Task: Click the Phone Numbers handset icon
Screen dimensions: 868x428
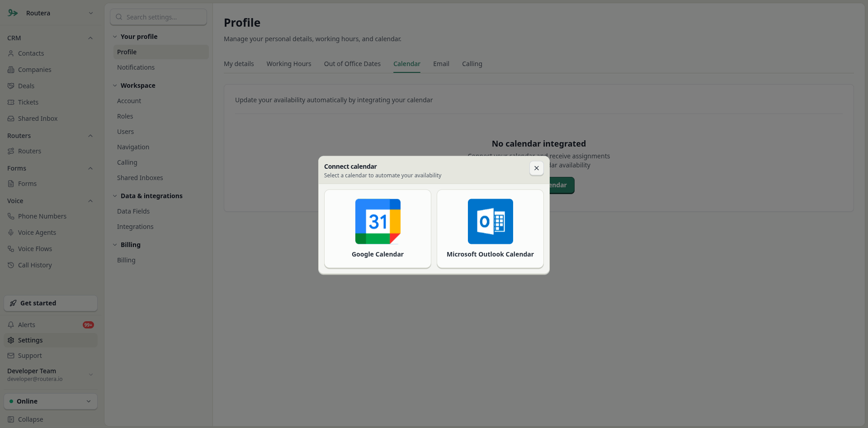Action: point(11,216)
